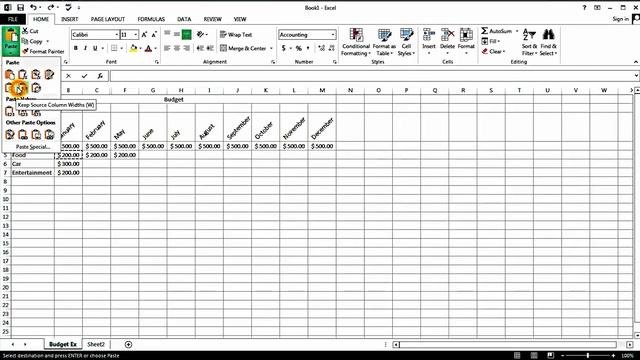The image size is (640, 360).
Task: Choose Paste Formulas icon in Paste menu
Action: tap(23, 75)
